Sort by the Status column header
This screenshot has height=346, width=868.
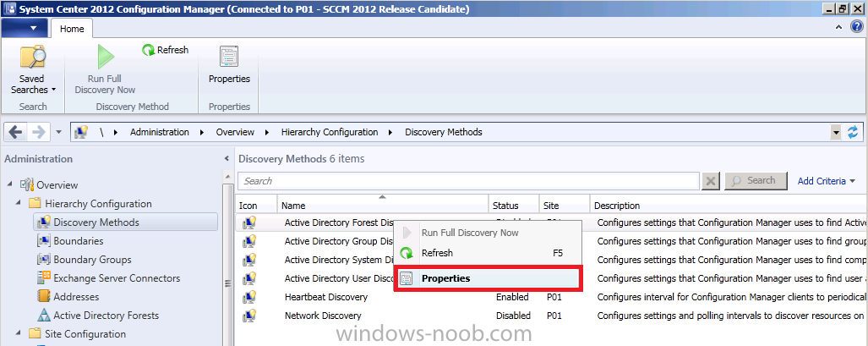click(514, 206)
